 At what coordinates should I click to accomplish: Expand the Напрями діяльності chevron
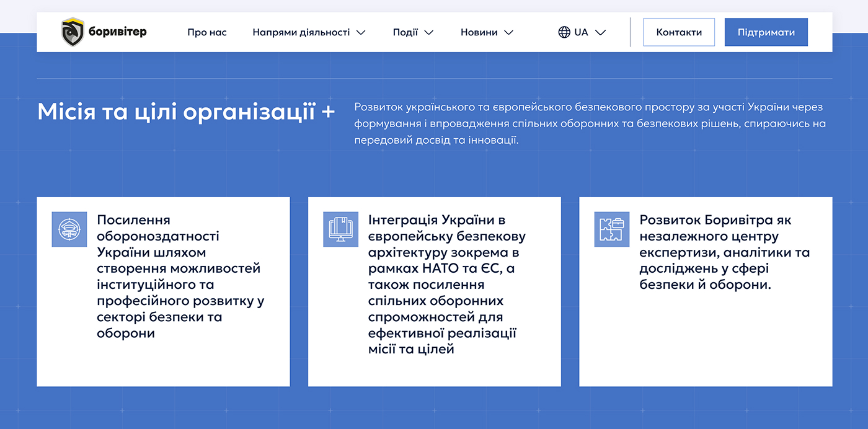pyautogui.click(x=361, y=32)
